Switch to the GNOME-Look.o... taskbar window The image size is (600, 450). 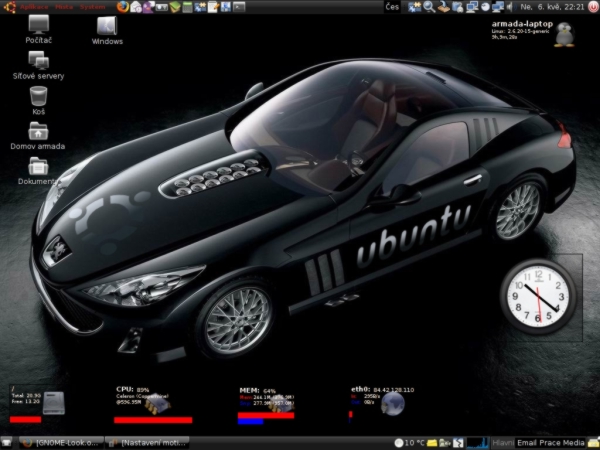[61, 443]
